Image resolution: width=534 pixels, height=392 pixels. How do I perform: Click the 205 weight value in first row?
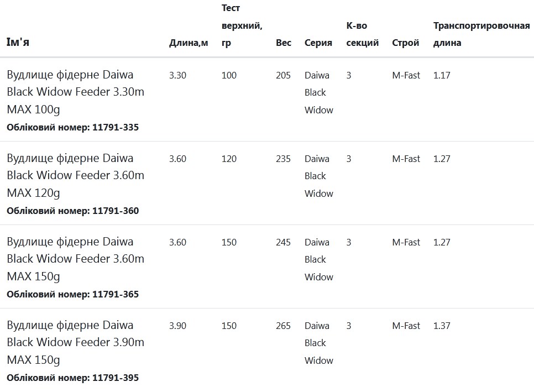pos(283,75)
